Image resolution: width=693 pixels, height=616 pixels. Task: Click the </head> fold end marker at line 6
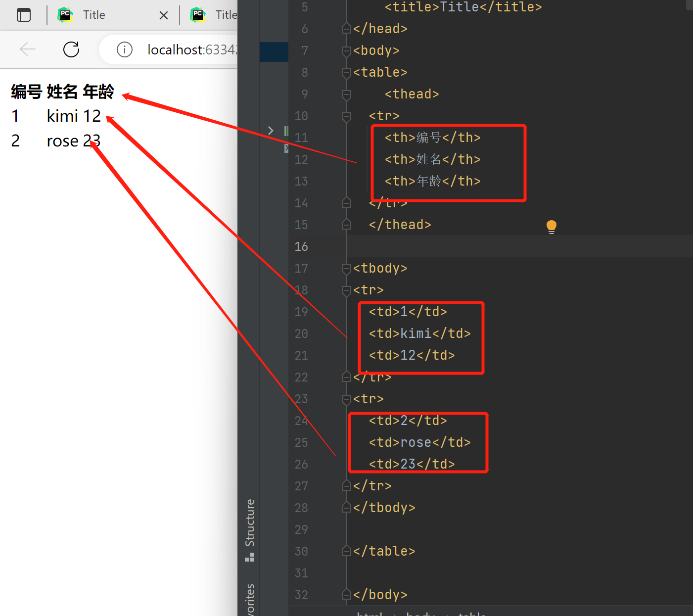click(347, 29)
